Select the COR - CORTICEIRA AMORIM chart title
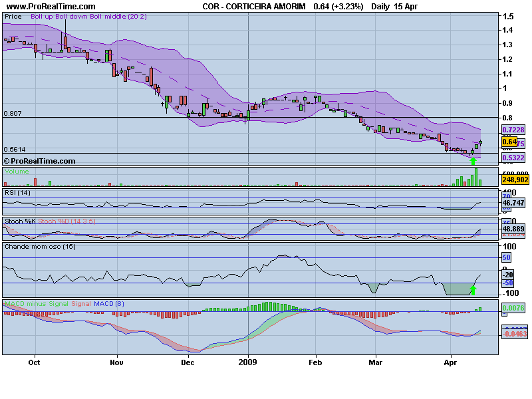 point(254,7)
